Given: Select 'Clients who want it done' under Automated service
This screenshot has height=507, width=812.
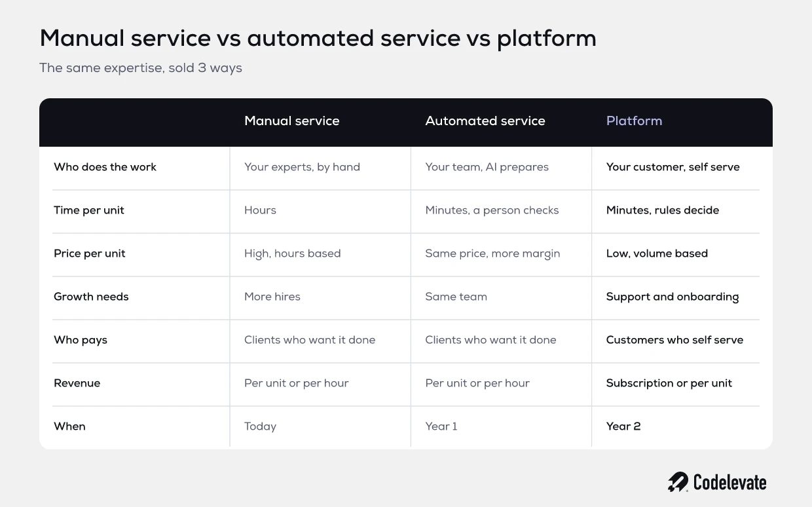Looking at the screenshot, I should [491, 340].
